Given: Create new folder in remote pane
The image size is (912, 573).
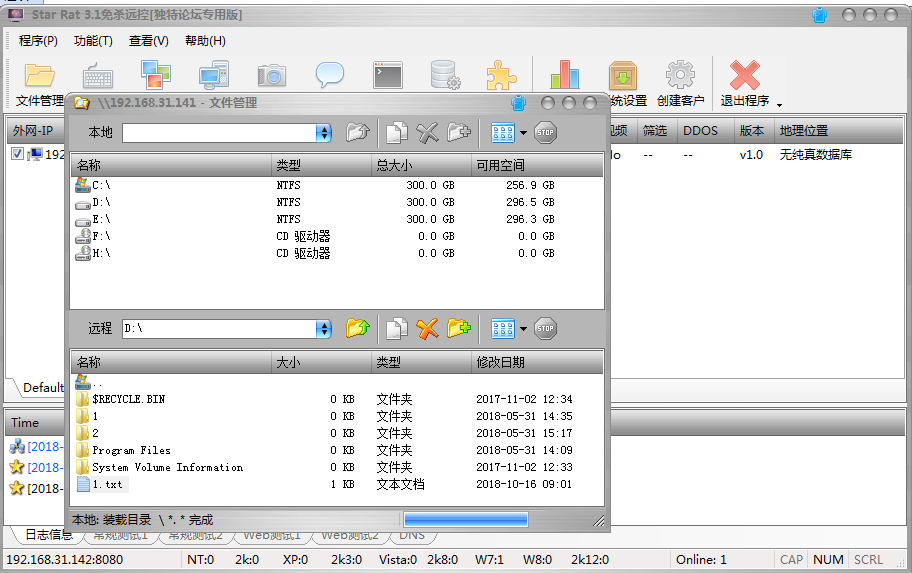Looking at the screenshot, I should pyautogui.click(x=459, y=329).
